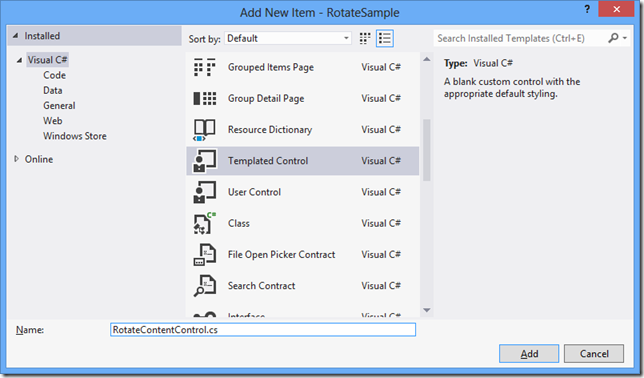Click the Cancel button

[594, 354]
